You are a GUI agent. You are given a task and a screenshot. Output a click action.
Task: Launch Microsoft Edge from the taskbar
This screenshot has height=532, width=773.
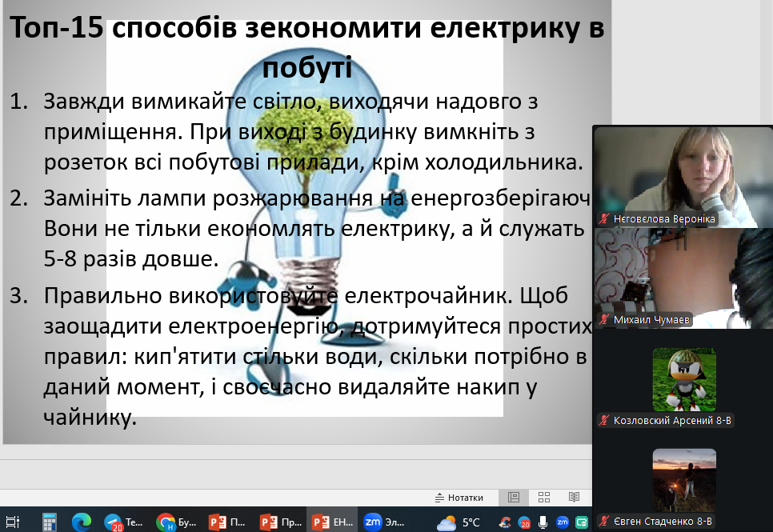[x=81, y=522]
